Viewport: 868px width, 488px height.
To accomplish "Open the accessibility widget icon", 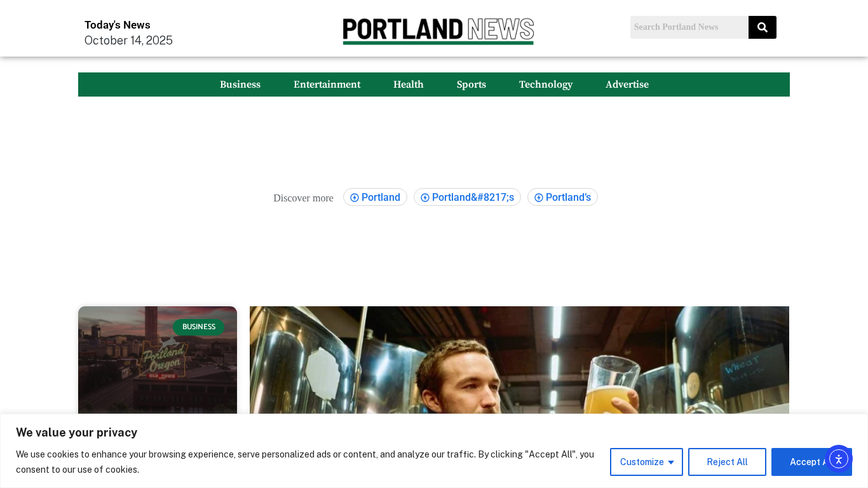I will click(x=839, y=458).
